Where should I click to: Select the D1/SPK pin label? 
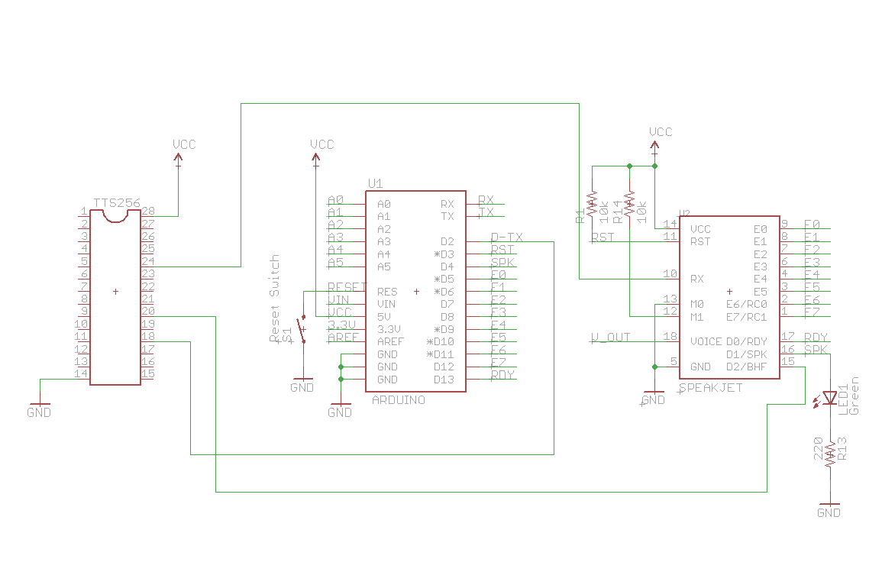746,354
